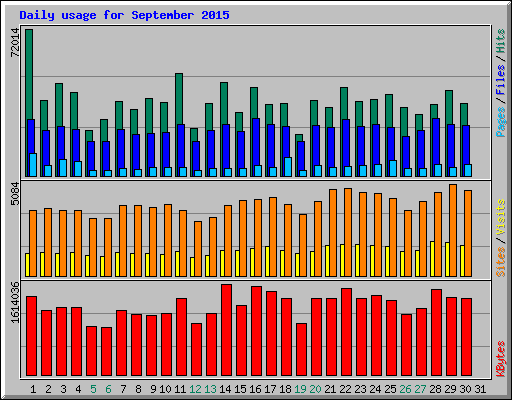Click day label 17 on the x-axis
This screenshot has height=400, width=512.
[270, 389]
